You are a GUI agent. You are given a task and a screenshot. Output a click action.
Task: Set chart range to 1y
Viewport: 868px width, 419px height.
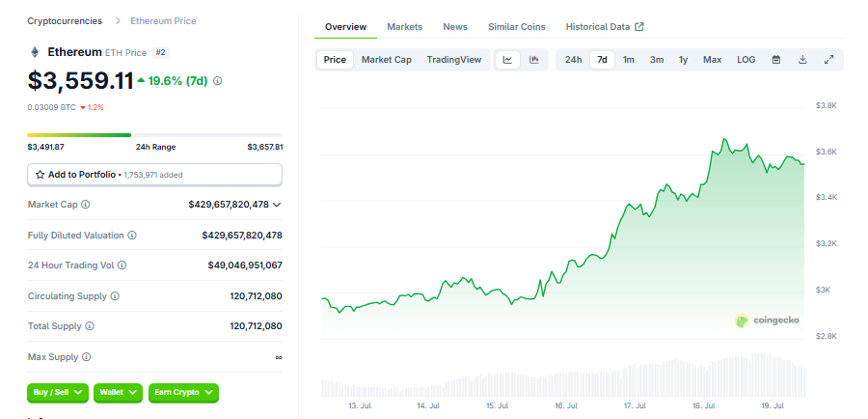[x=684, y=60]
